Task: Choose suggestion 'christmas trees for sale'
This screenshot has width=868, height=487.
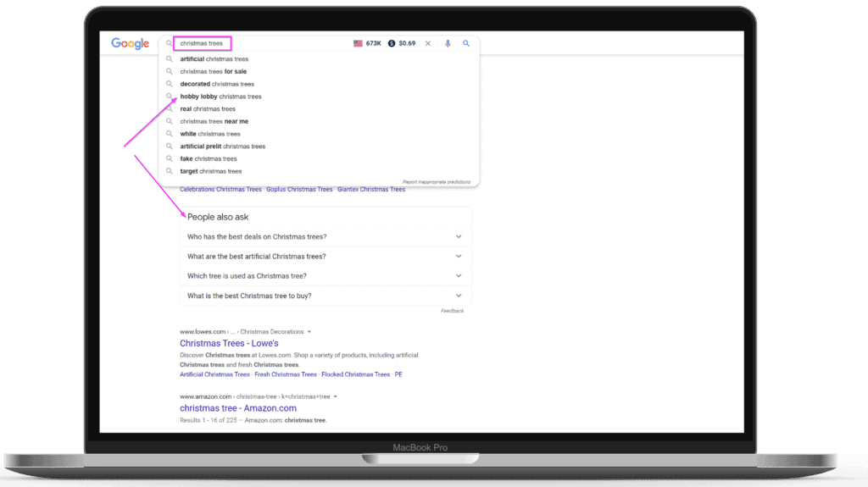Action: 213,71
